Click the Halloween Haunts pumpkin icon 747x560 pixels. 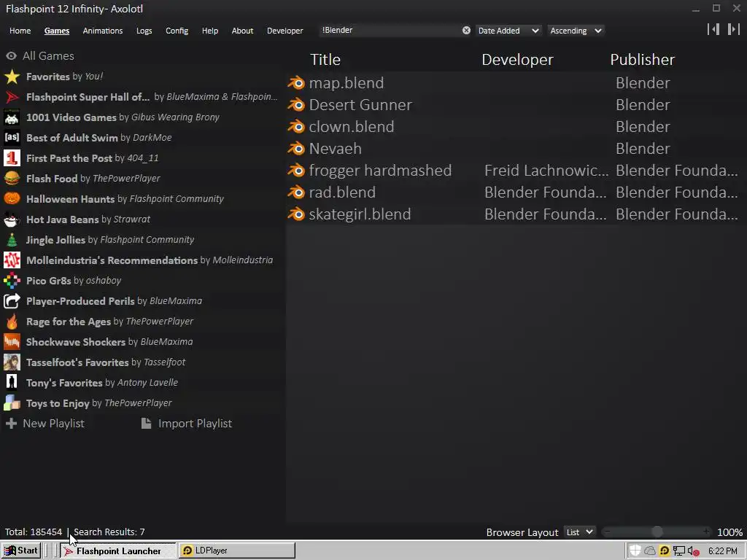click(x=12, y=199)
